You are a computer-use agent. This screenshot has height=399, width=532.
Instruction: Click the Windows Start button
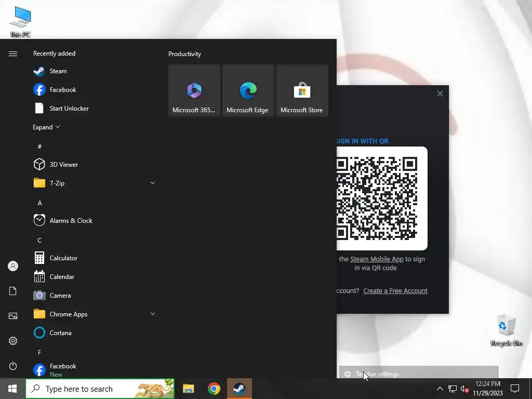12,389
